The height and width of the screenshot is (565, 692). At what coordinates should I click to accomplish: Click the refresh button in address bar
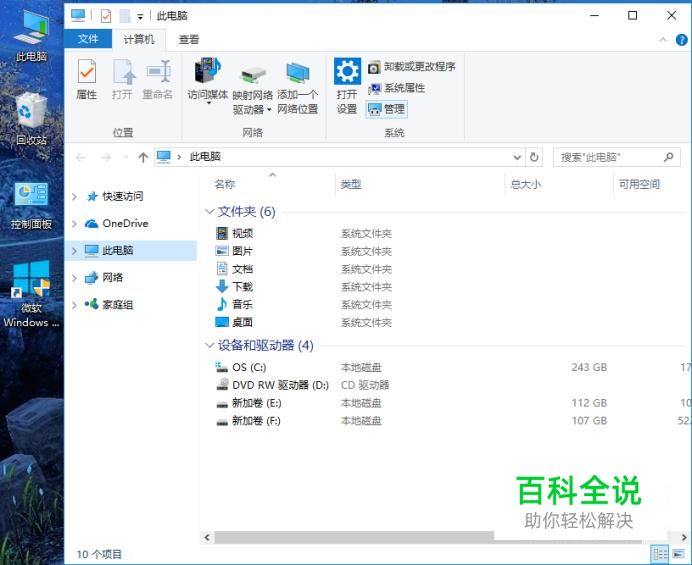(534, 157)
